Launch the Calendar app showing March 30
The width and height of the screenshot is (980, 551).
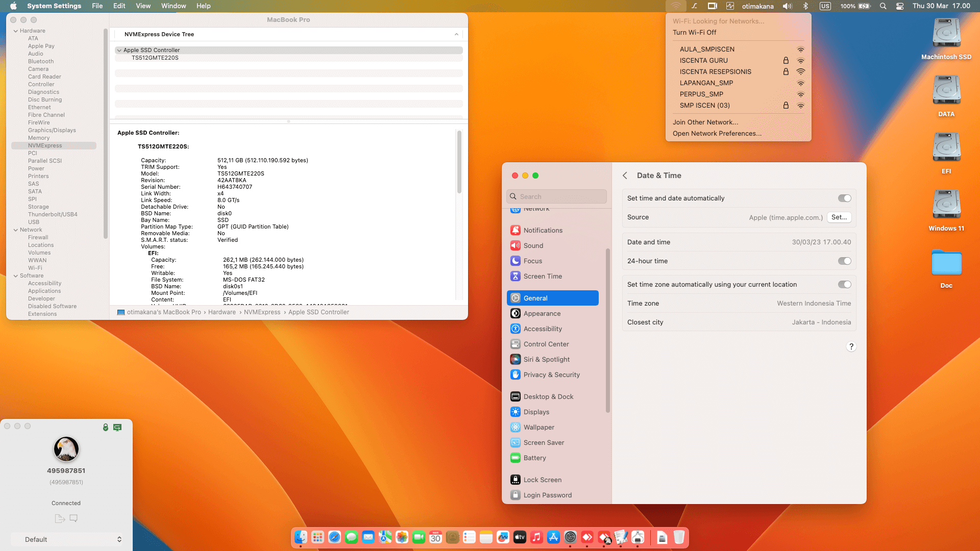click(x=435, y=537)
